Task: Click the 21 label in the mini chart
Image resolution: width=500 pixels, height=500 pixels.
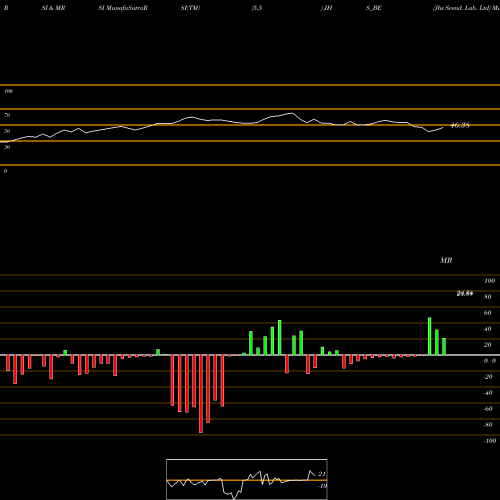Action: coord(322,474)
